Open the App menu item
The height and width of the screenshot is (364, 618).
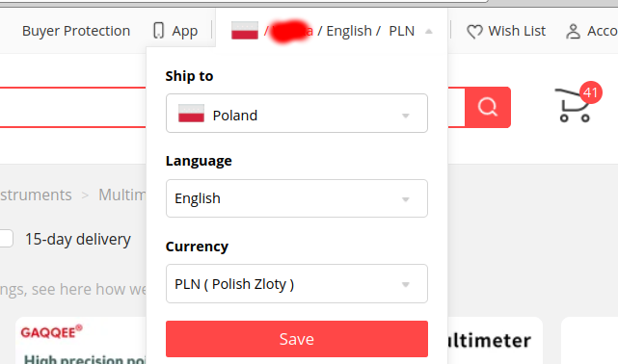(x=185, y=31)
